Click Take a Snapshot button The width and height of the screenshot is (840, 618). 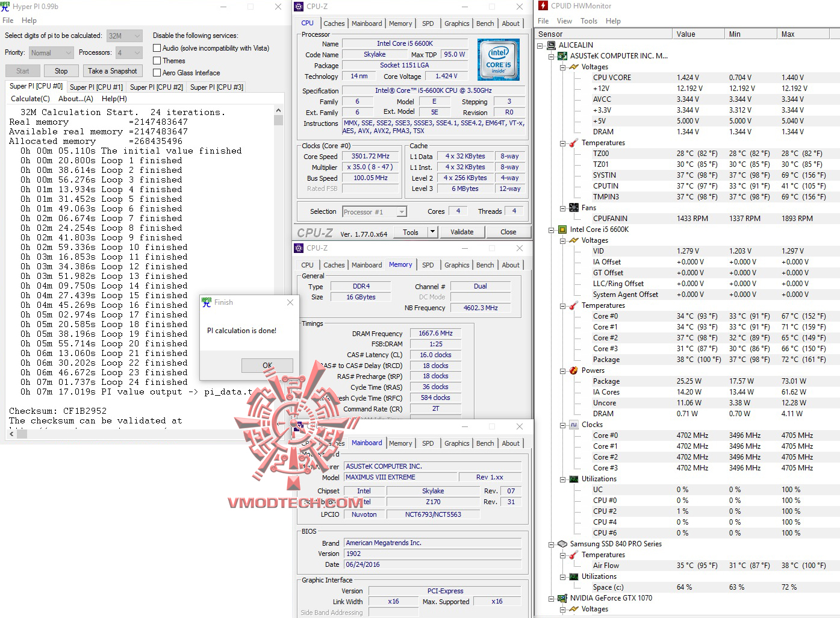[113, 71]
